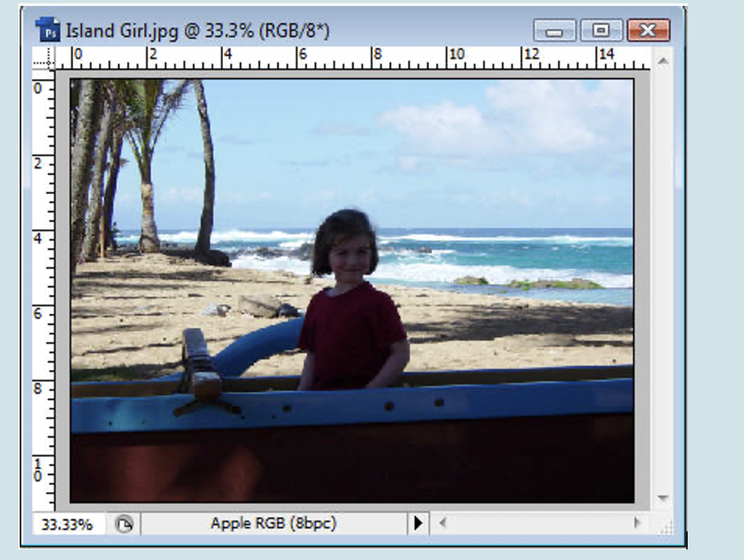Viewport: 744px width, 560px height.
Task: Click the number 8 on horizontal ruler
Action: point(378,55)
